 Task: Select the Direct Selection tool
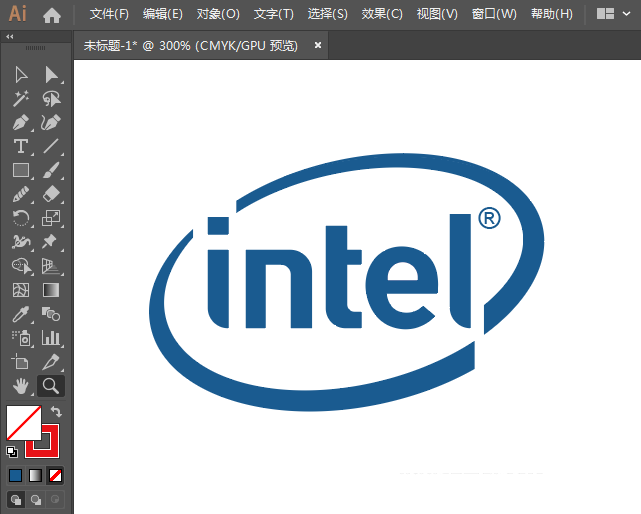(52, 75)
